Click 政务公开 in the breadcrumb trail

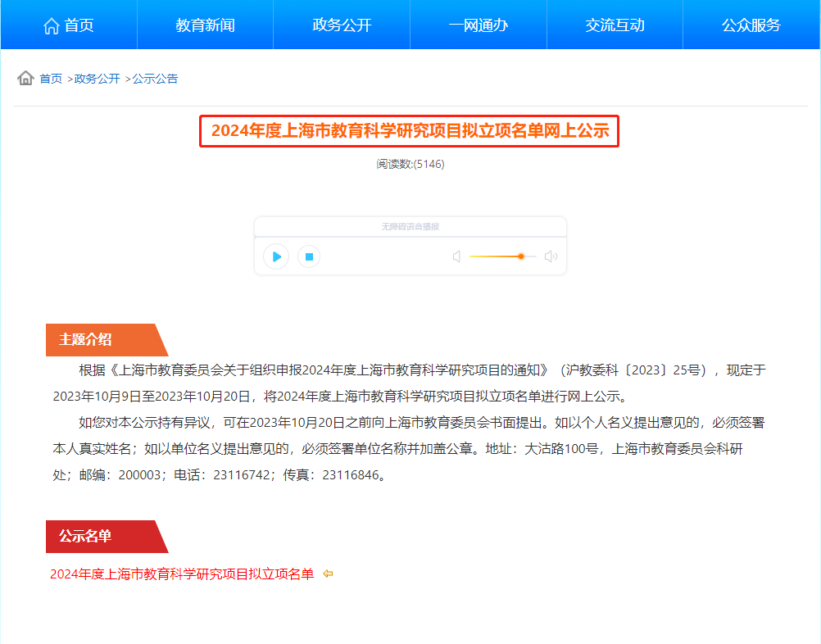97,79
